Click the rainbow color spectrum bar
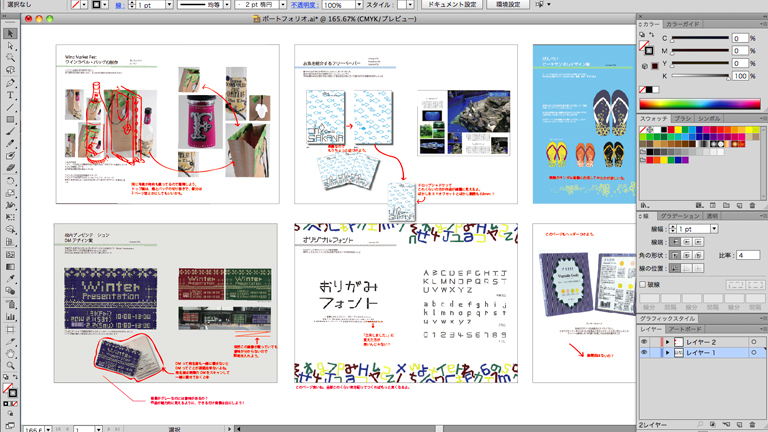The image size is (768, 432). pyautogui.click(x=698, y=103)
